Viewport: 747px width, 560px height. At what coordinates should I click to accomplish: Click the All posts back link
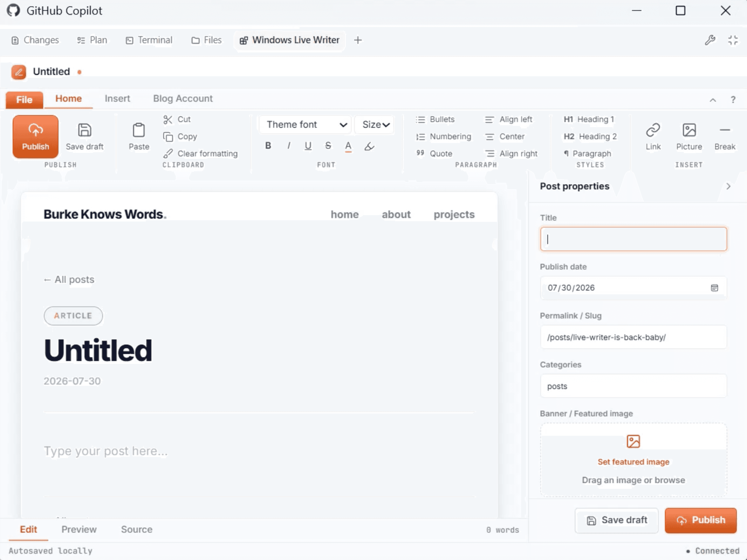[x=69, y=279]
